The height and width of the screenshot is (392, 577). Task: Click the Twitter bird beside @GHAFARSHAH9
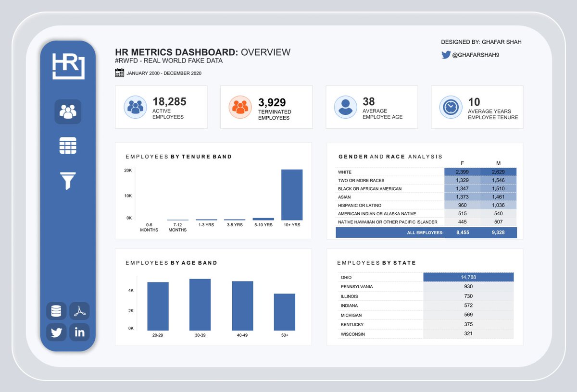[x=446, y=55]
